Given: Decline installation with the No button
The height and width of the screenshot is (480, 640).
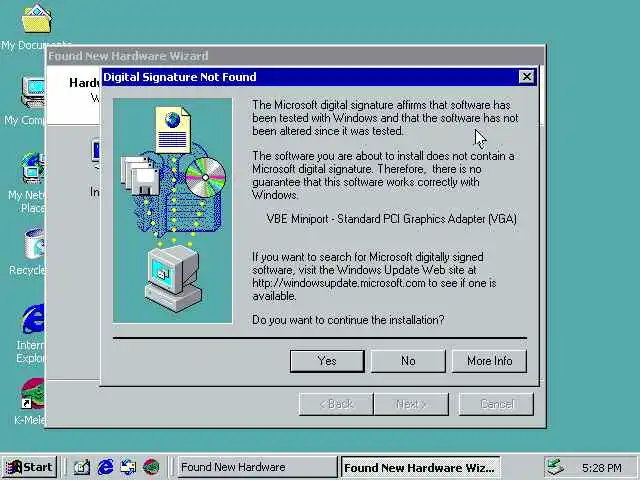Looking at the screenshot, I should pos(408,361).
